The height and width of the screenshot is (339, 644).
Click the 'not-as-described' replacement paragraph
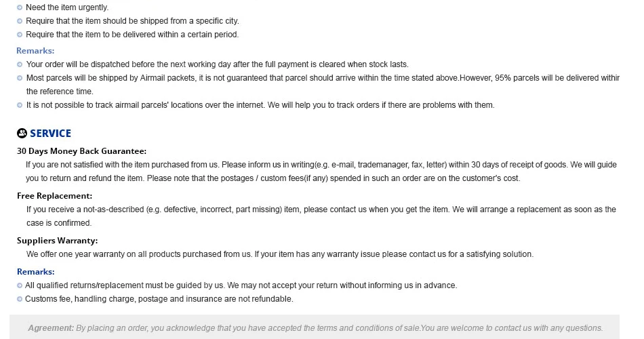(x=321, y=216)
